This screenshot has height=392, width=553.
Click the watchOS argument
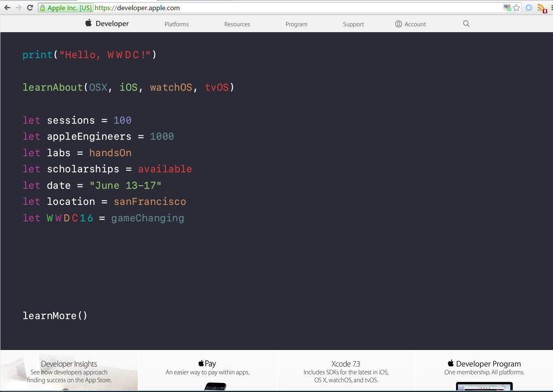171,87
